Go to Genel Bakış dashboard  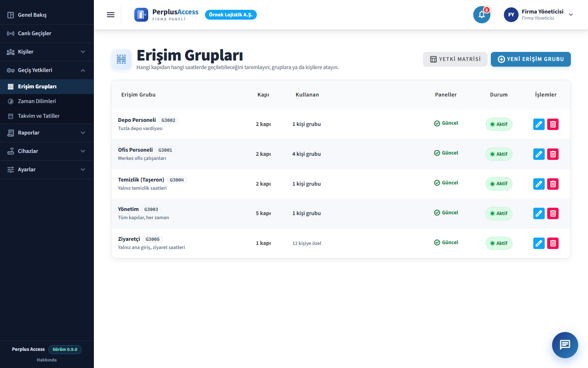tap(47, 15)
